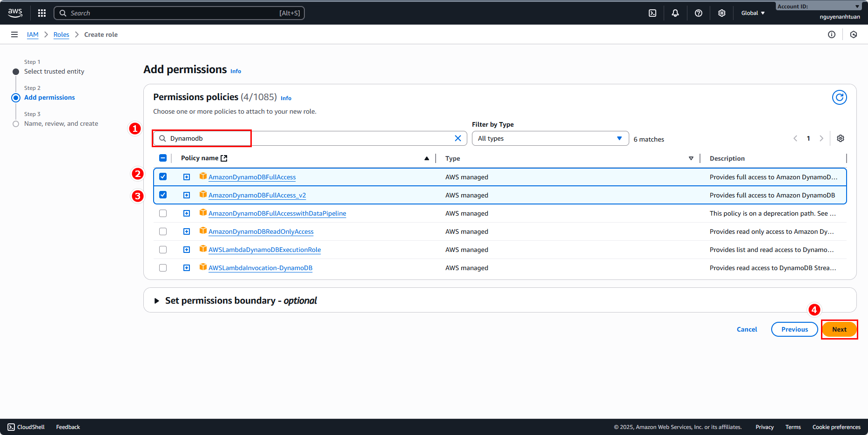
Task: Open the Global region menu
Action: 753,13
